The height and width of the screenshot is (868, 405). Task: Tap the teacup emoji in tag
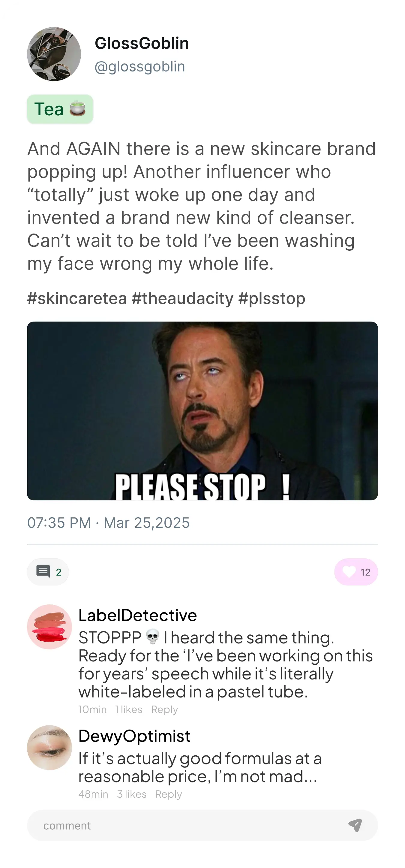(77, 108)
